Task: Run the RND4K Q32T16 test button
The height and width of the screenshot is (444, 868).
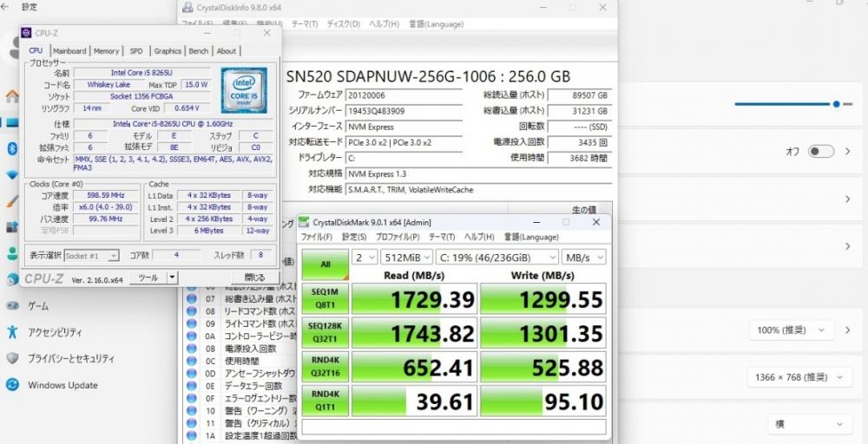Action: (x=325, y=367)
